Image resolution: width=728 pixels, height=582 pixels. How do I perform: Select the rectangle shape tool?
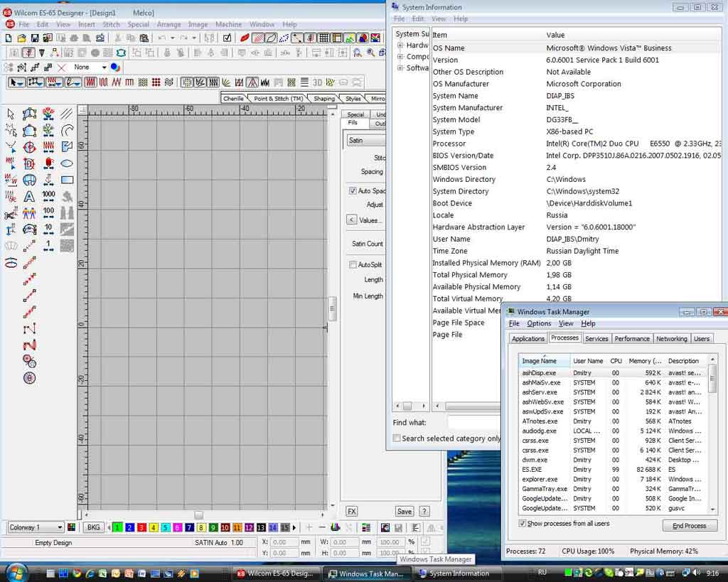pyautogui.click(x=67, y=180)
